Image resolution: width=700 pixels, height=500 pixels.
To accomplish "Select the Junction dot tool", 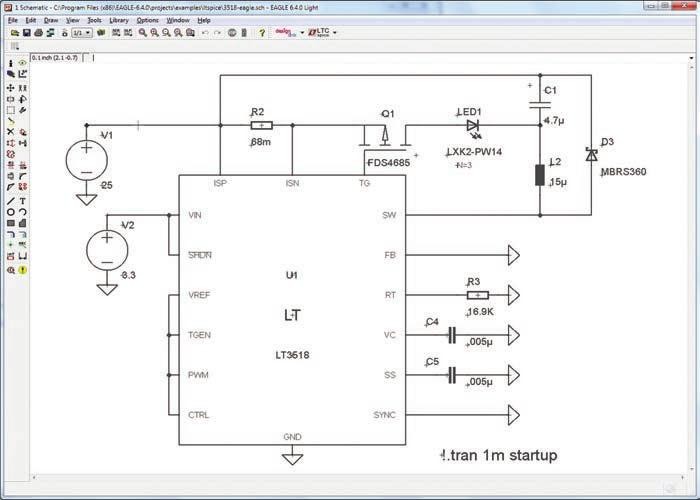I will coord(11,245).
